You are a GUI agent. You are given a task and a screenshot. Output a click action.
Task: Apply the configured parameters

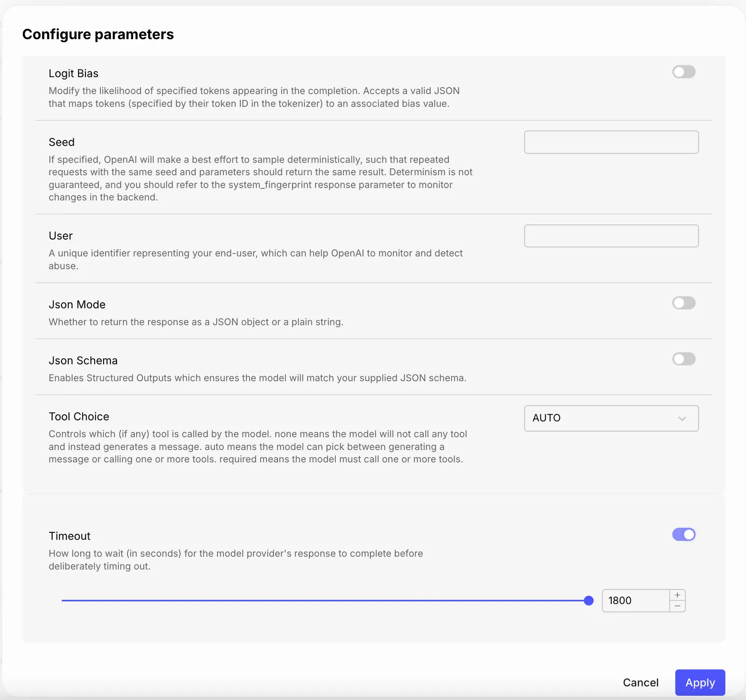(700, 683)
